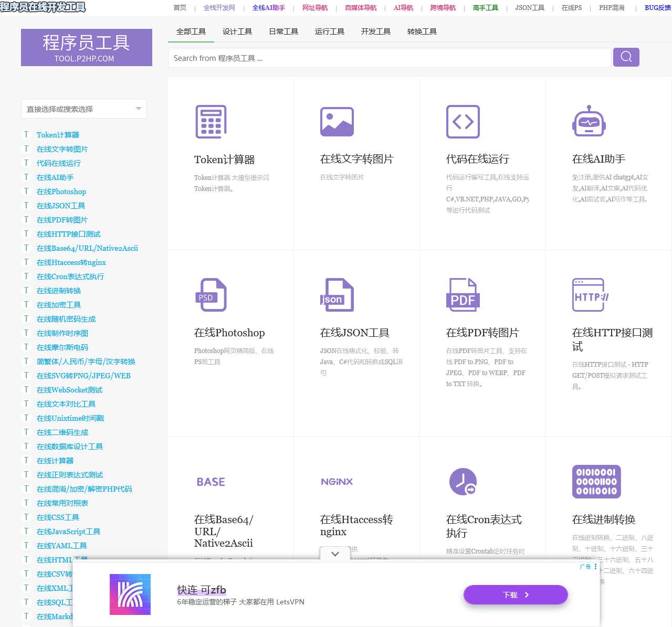Select the 在线JSON工具 json file icon

[x=337, y=295]
